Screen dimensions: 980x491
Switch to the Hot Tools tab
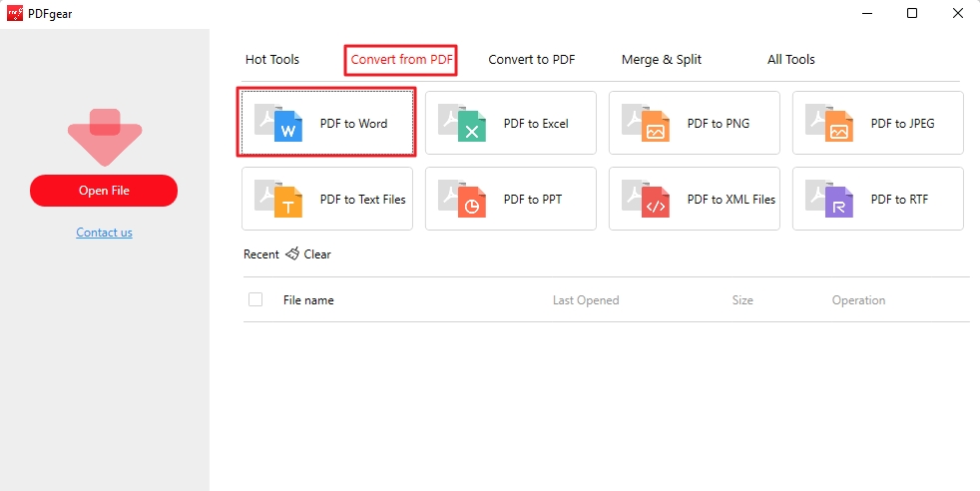coord(271,59)
